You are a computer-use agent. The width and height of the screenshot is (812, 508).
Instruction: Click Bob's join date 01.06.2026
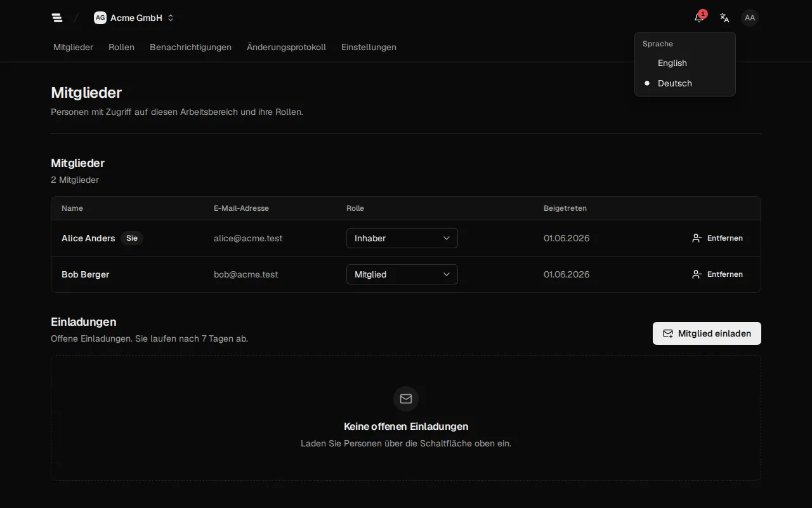566,274
